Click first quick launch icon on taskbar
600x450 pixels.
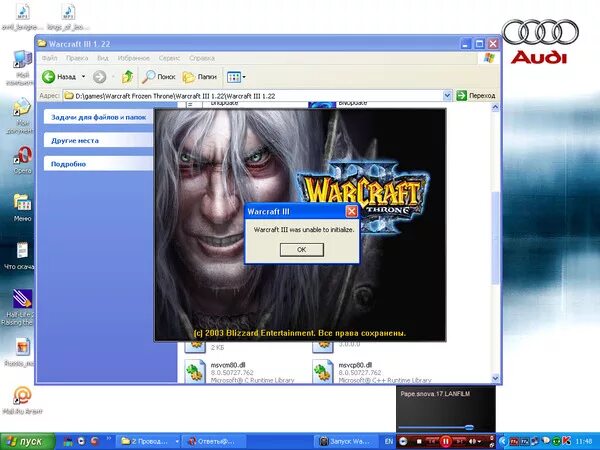click(68, 441)
